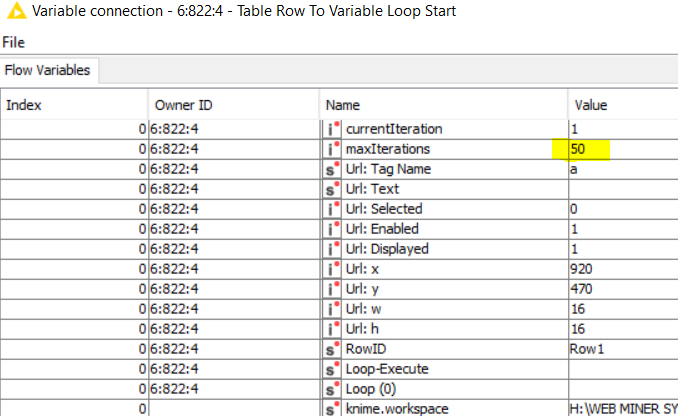Image resolution: width=678 pixels, height=416 pixels.
Task: Select the Url: Displayed variable name
Action: (387, 249)
